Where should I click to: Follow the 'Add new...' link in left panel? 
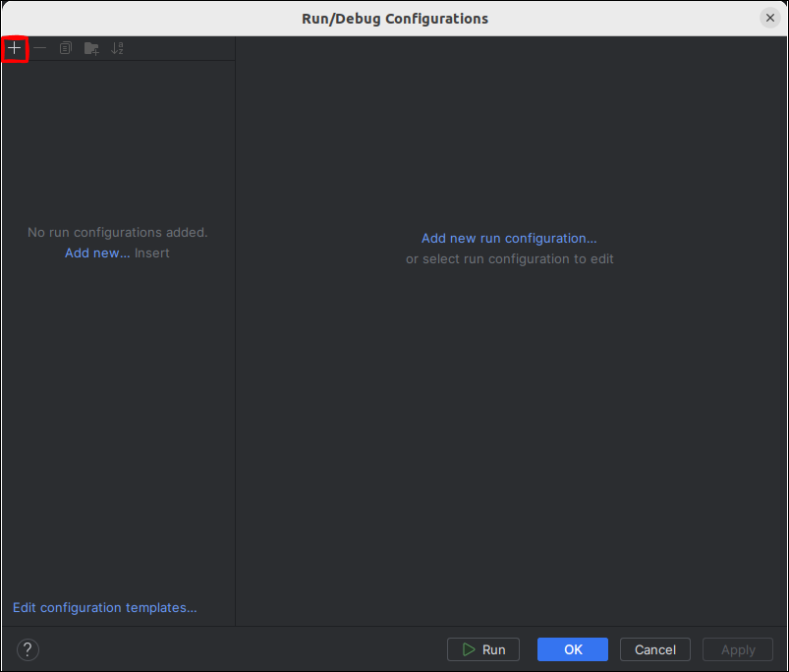pyautogui.click(x=97, y=253)
